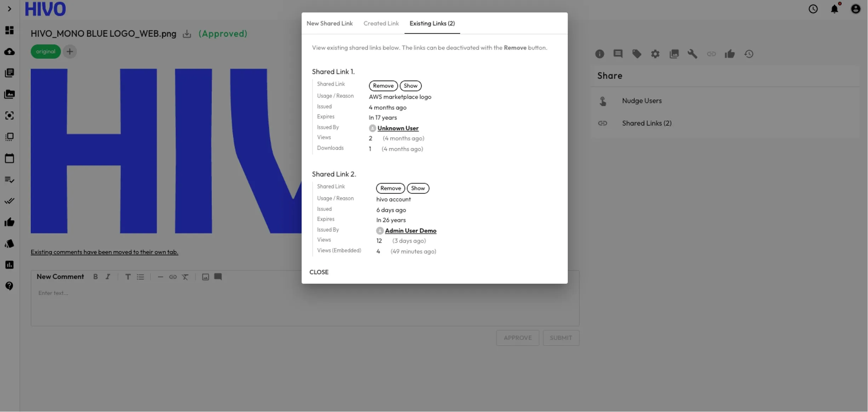This screenshot has width=868, height=412.
Task: Open the task checklist icon in sidebar
Action: coord(9,179)
